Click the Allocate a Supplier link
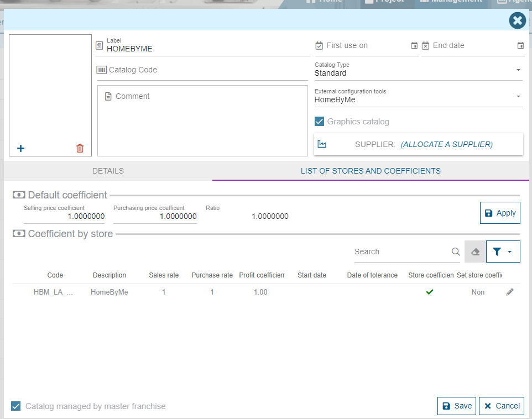This screenshot has height=419, width=532. [446, 144]
